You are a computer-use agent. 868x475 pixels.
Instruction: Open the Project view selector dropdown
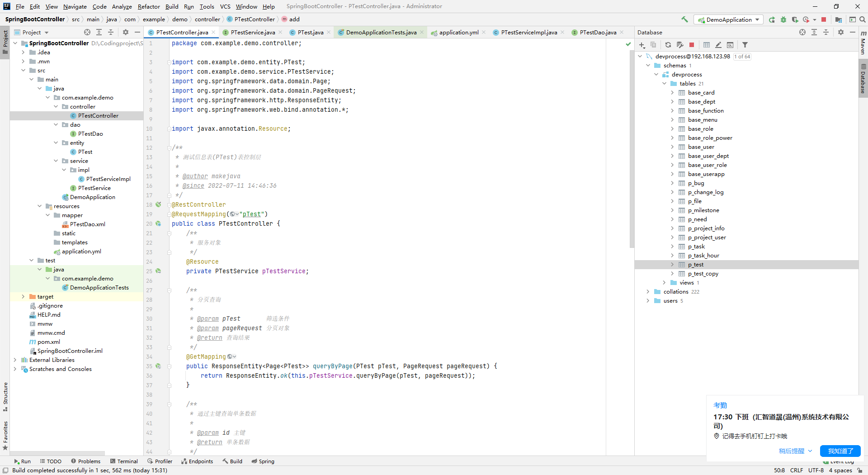[32, 32]
